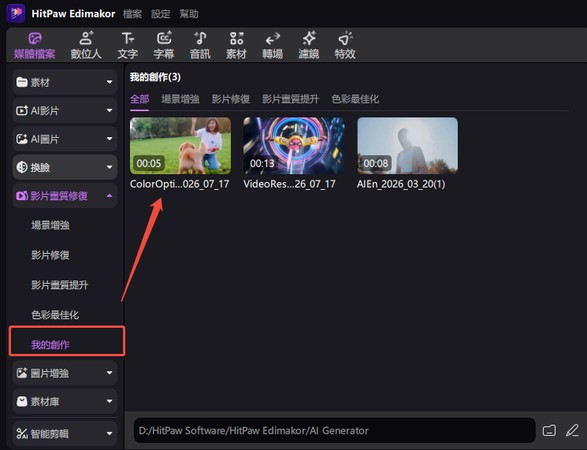Expand the 智能剪輯 dropdown arrow
This screenshot has height=450, width=587.
pos(109,434)
